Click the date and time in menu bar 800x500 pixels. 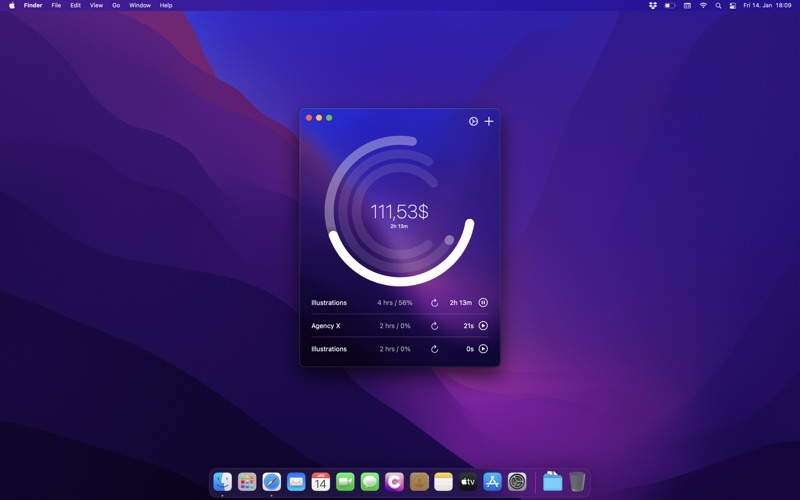767,5
